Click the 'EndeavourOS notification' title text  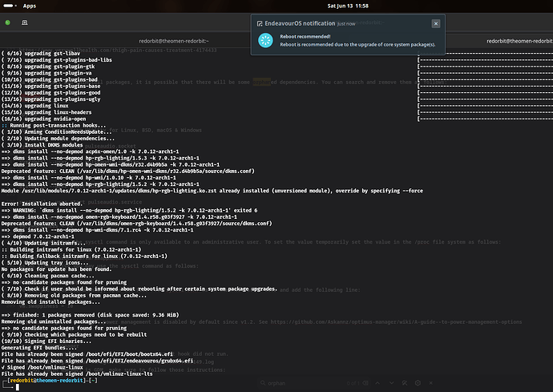point(300,23)
